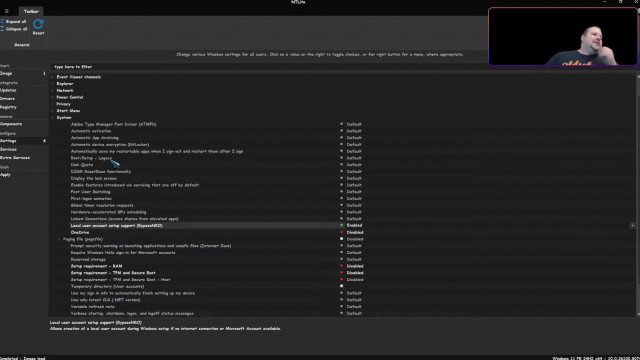The width and height of the screenshot is (640, 360).
Task: Click the Paging file Disabled value
Action: pyautogui.click(x=355, y=239)
